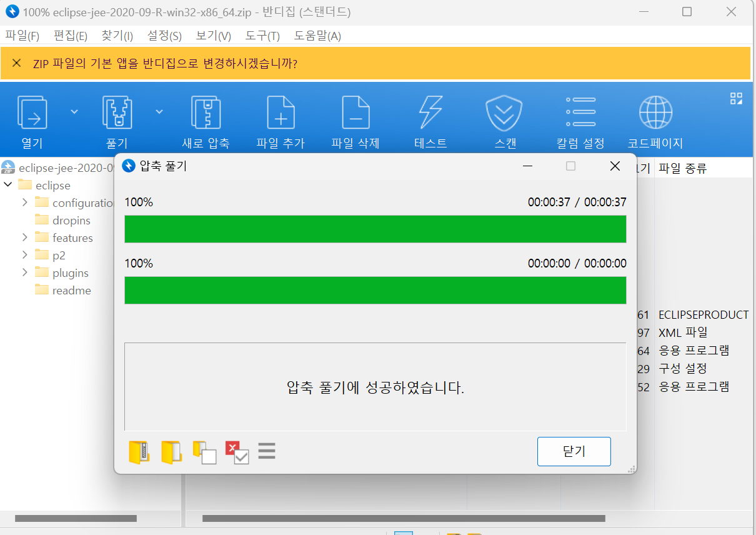Image resolution: width=756 pixels, height=535 pixels.
Task: Click the 코드페이지 (Codepage) globe icon
Action: pos(655,112)
